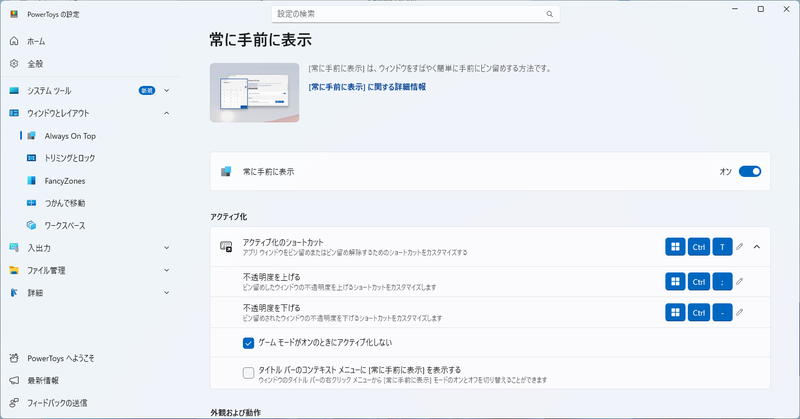Click the semicolon key in 不透明度を上げる row
Screen dimensions: 800x419
click(722, 281)
